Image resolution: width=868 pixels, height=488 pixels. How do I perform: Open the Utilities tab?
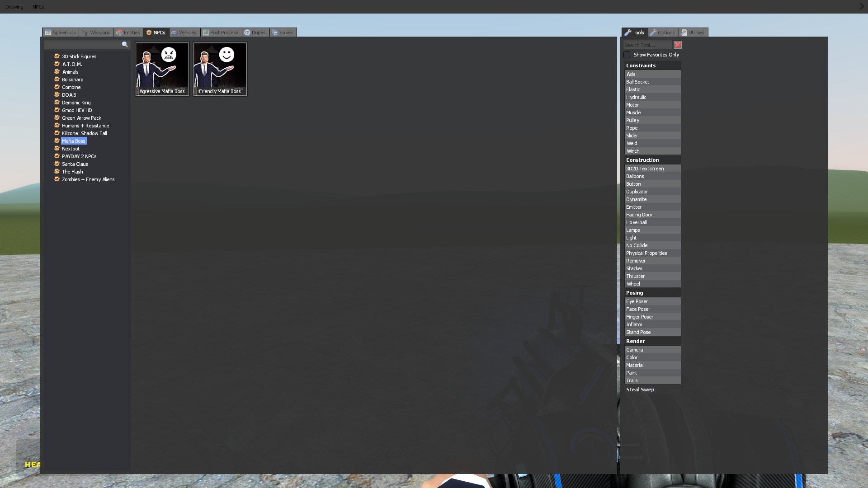pos(693,33)
